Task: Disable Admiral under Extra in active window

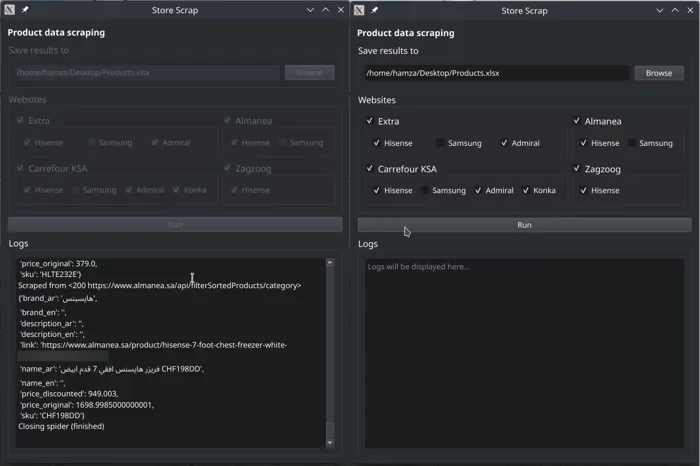Action: (x=504, y=144)
